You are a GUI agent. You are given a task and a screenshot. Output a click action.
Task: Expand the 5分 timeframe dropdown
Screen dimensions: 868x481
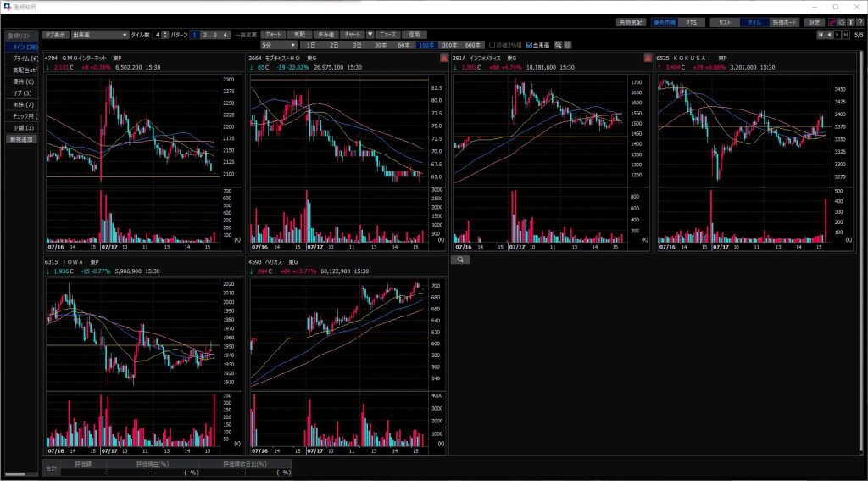(x=278, y=44)
